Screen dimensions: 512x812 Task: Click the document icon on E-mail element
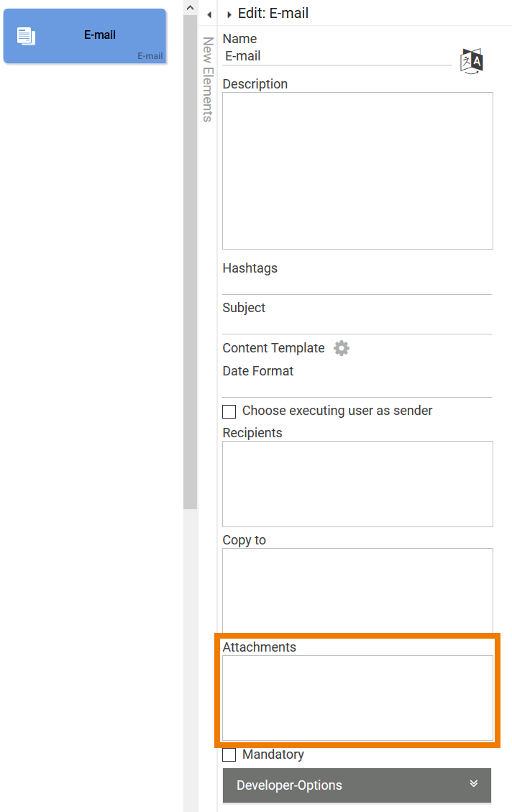[27, 34]
